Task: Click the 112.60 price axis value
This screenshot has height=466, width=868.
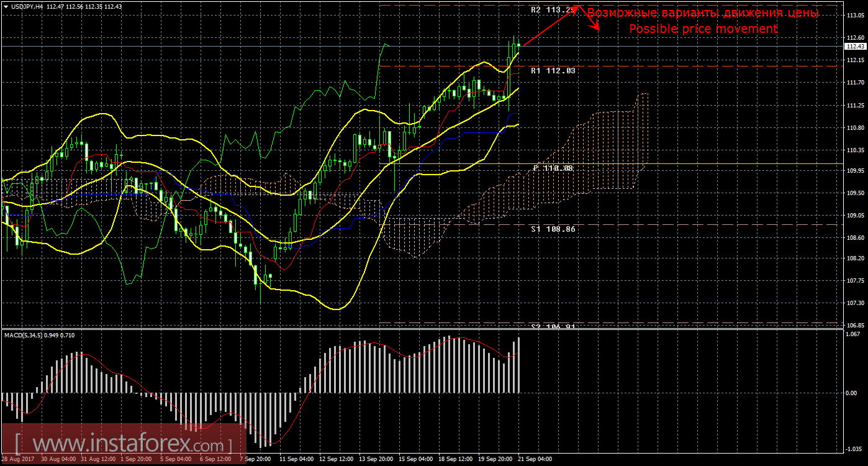Action: tap(855, 37)
